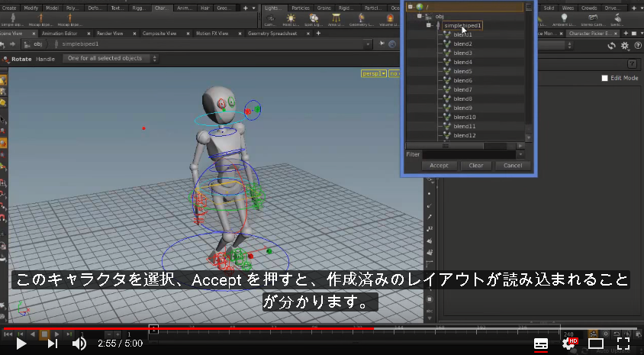
Task: Collapse the simplebiped1 tree node
Action: 428,25
